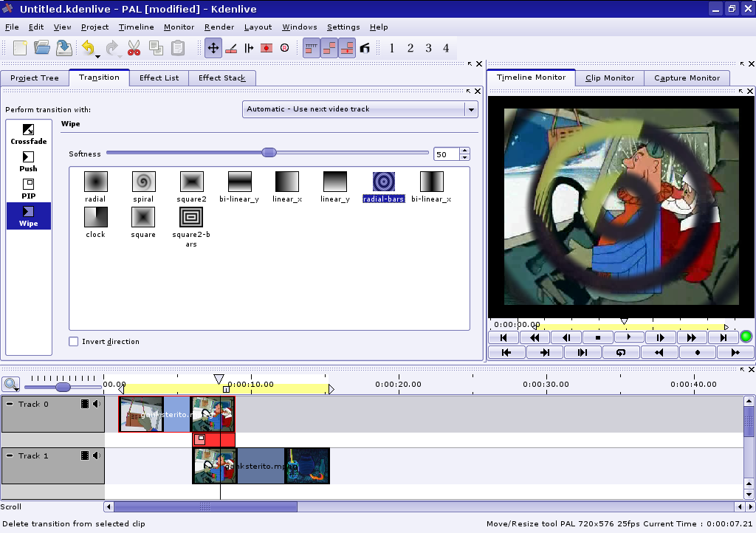Image resolution: width=756 pixels, height=533 pixels.
Task: Select the PIP transition type
Action: point(29,188)
